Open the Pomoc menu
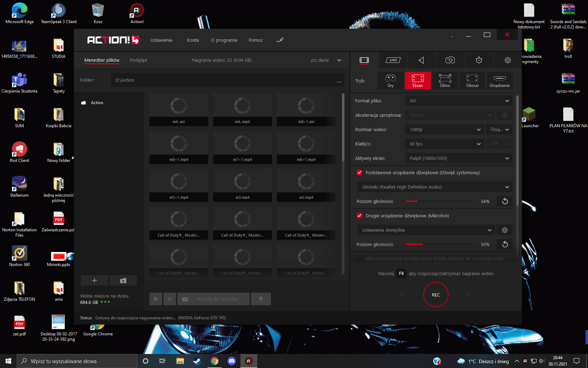The width and height of the screenshot is (588, 368). (x=256, y=40)
